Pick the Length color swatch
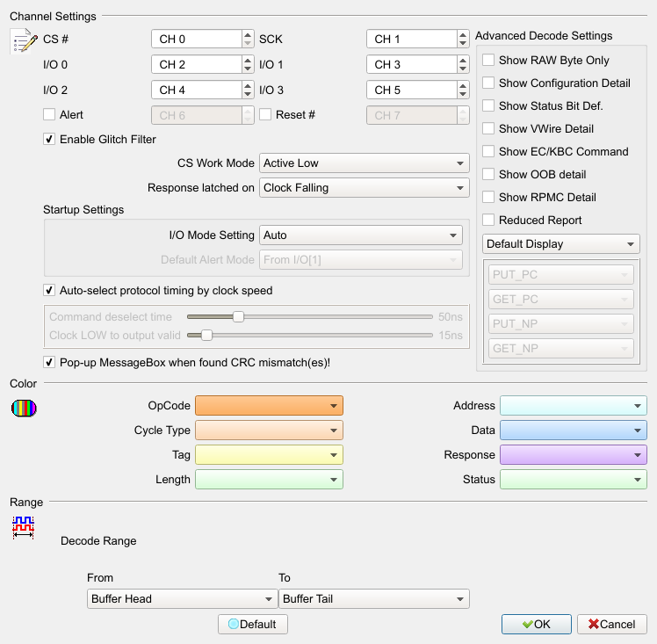 pos(269,480)
